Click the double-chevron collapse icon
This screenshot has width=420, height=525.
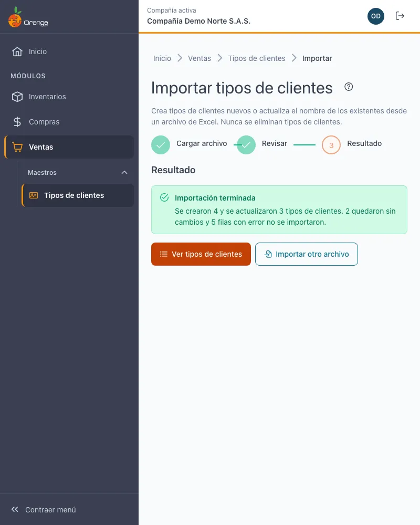[15, 509]
